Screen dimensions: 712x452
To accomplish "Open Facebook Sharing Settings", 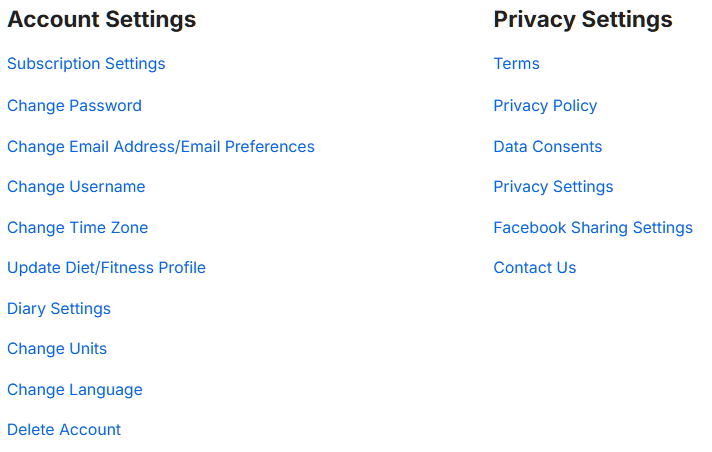I will [592, 228].
